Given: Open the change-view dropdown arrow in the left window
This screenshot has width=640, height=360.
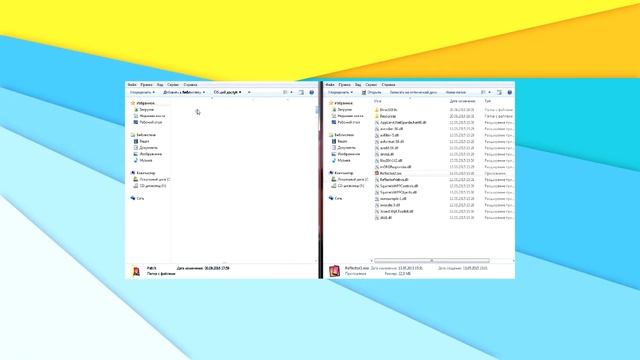Looking at the screenshot, I should point(291,93).
